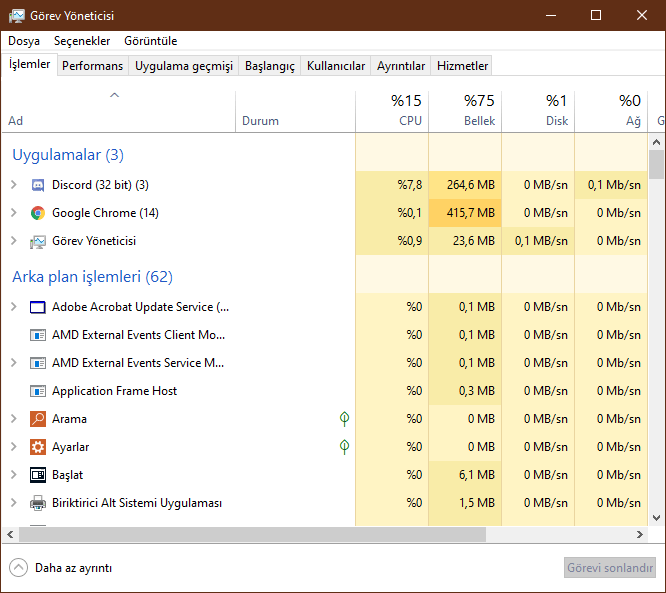Click the %7,8 Discord CPU value
The width and height of the screenshot is (666, 593).
tap(409, 185)
